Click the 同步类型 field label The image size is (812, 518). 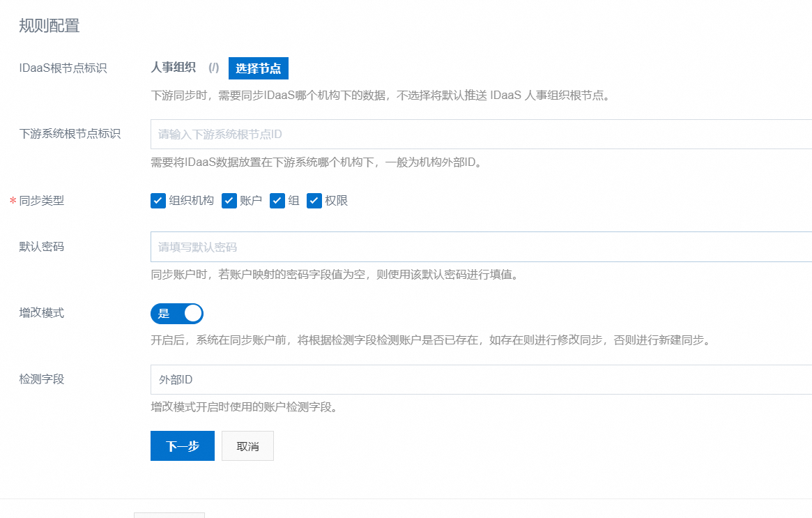pos(41,201)
